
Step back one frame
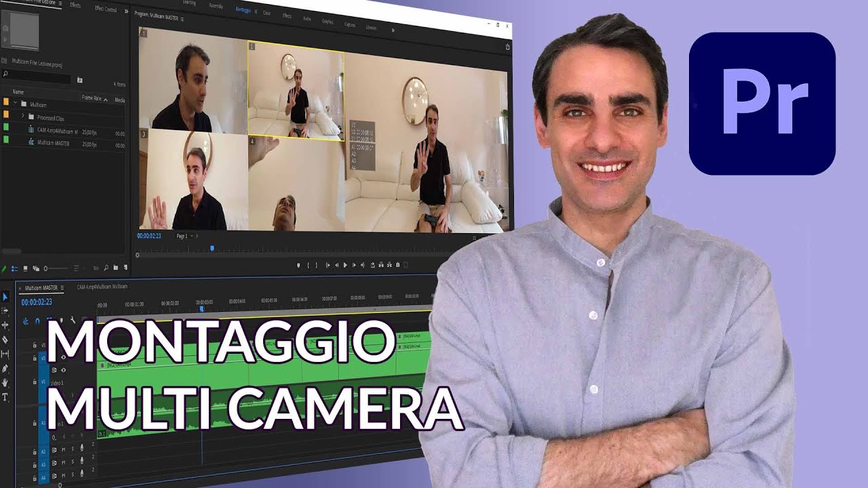tap(336, 265)
